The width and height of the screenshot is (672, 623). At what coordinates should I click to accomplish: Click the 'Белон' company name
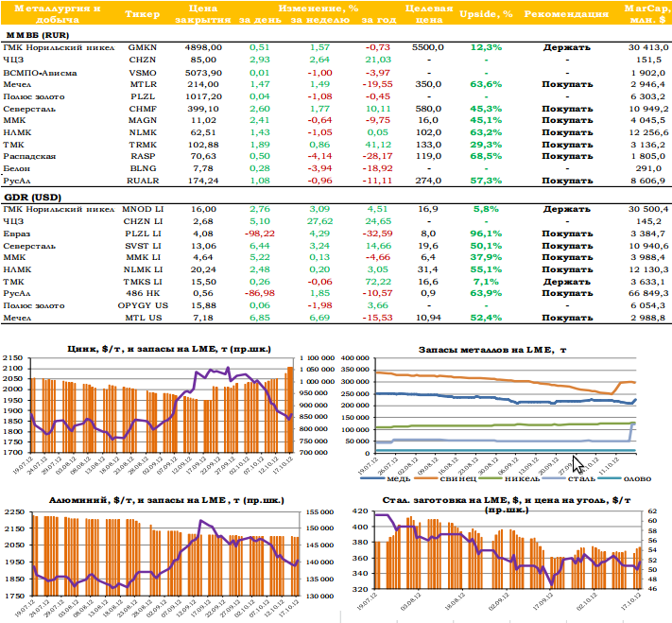(x=17, y=168)
